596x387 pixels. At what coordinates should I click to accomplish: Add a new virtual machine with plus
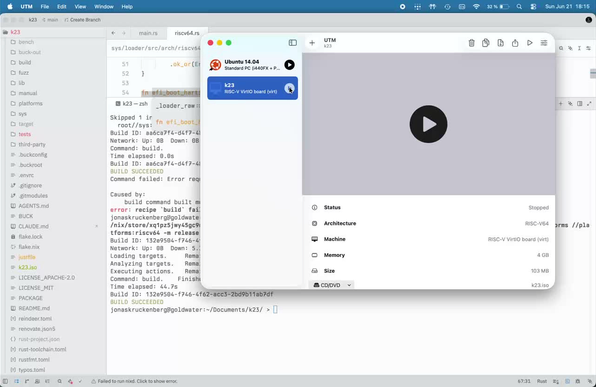[x=312, y=43]
